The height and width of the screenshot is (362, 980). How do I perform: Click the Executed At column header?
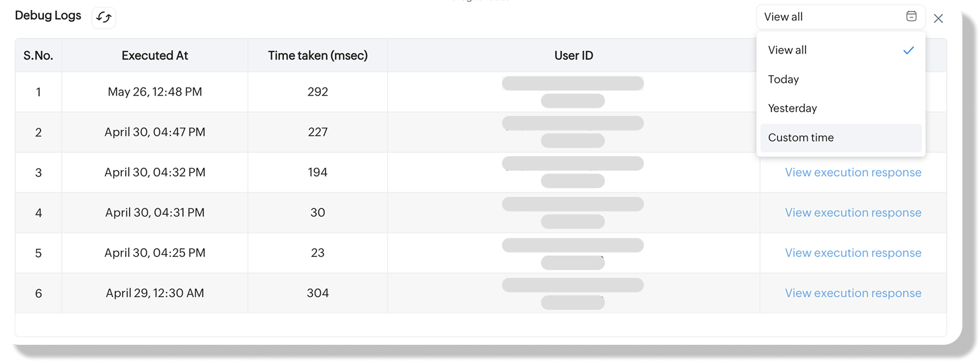coord(154,55)
